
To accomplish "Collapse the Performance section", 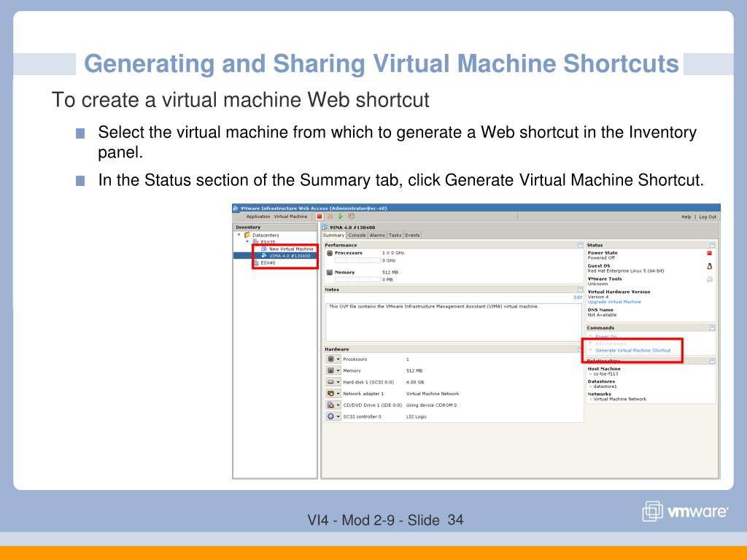I will (x=580, y=245).
